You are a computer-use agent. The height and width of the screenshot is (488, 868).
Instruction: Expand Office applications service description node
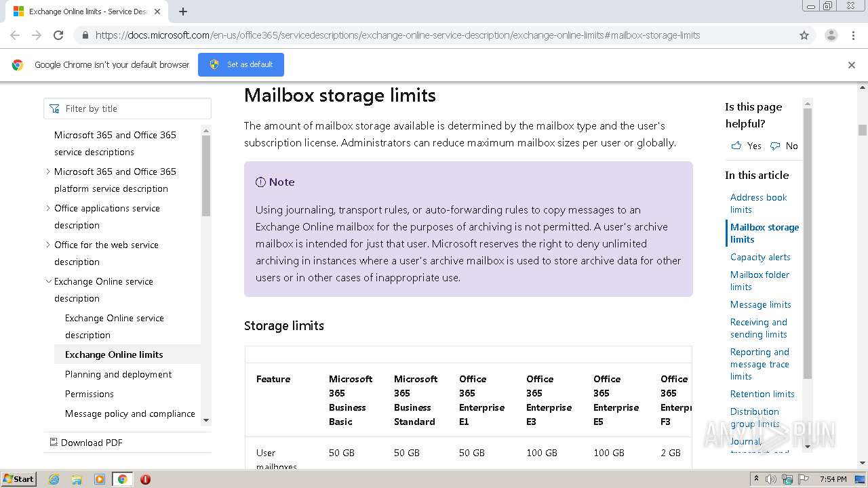48,208
